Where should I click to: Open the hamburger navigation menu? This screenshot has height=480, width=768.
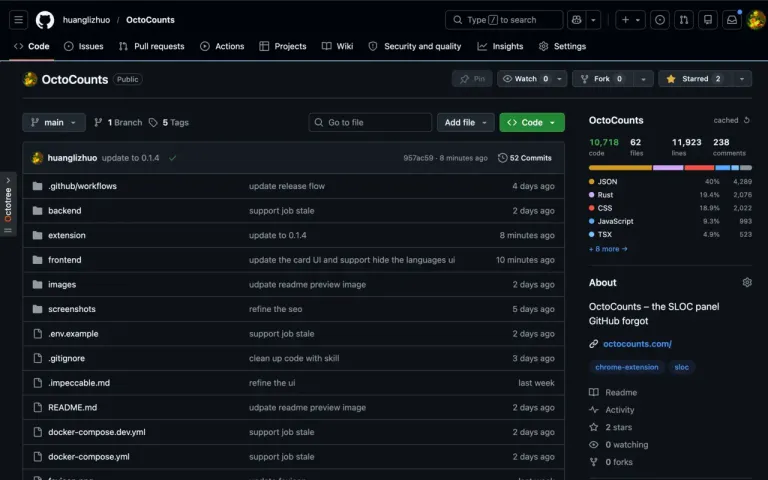(x=19, y=20)
